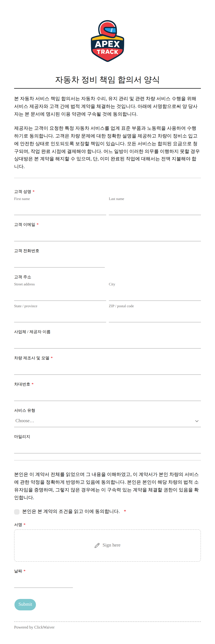Open the Powered by ClickWaiver link
This screenshot has width=215, height=644.
34,627
